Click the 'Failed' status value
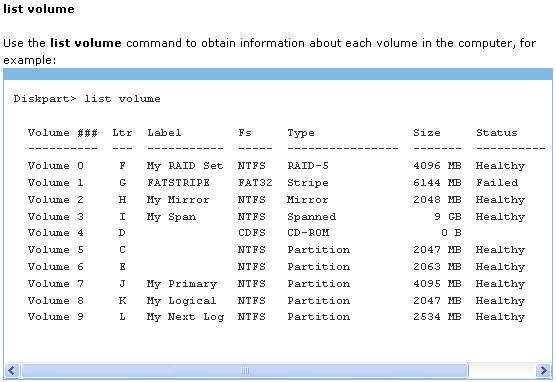 pos(497,183)
